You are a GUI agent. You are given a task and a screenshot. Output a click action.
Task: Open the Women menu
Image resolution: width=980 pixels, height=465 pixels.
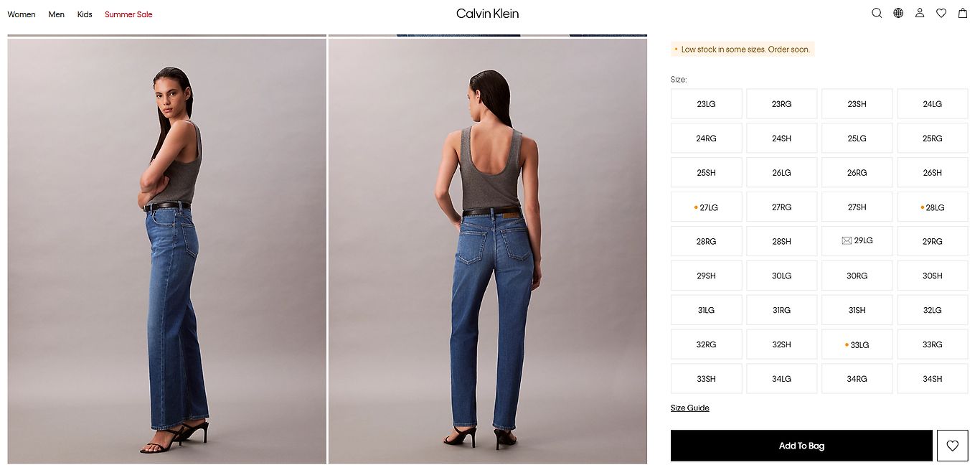22,14
